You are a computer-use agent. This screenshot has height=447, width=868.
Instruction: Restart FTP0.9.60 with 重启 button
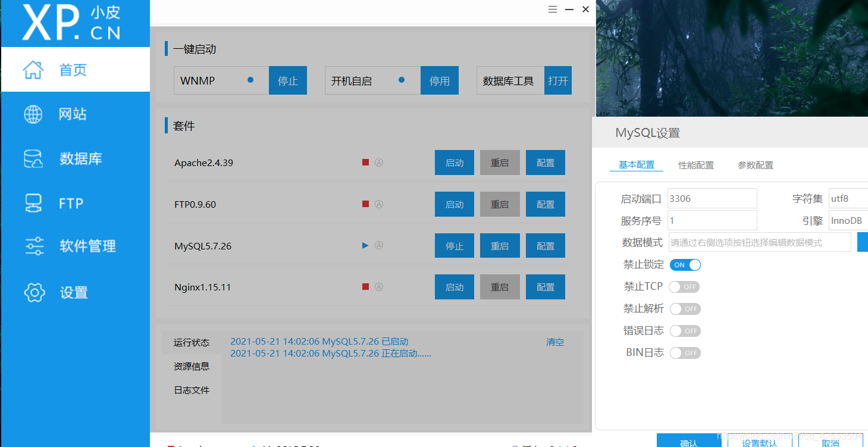[500, 204]
